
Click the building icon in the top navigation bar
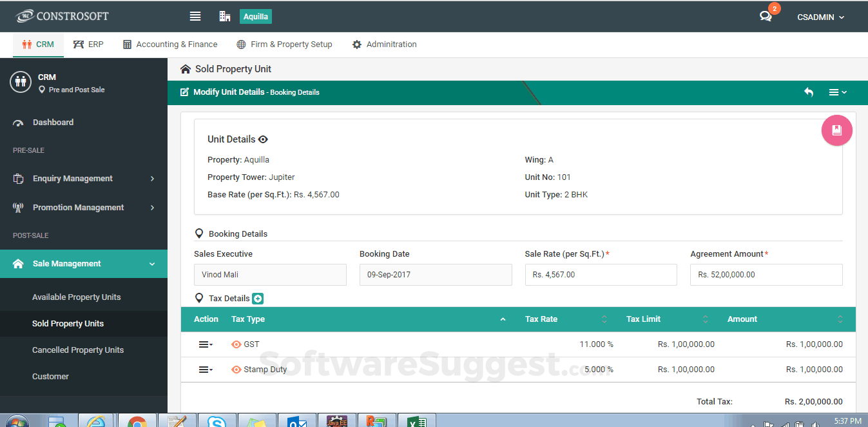tap(224, 16)
